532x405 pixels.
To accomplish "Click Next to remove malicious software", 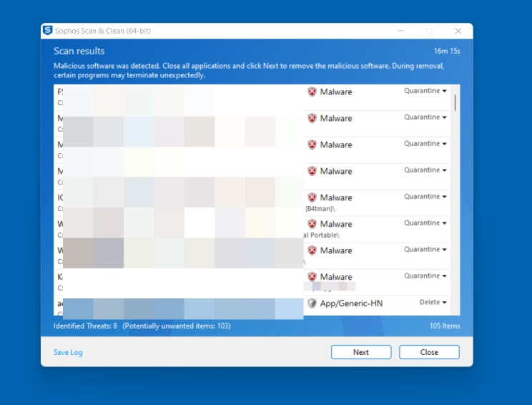I will click(361, 352).
